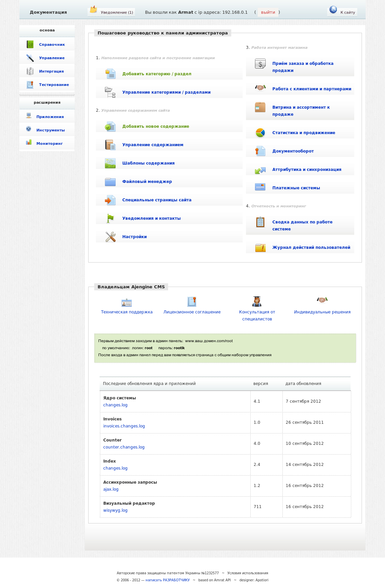
Task: Click the ID card icon above Техническая поддержка
Action: pyautogui.click(x=127, y=302)
